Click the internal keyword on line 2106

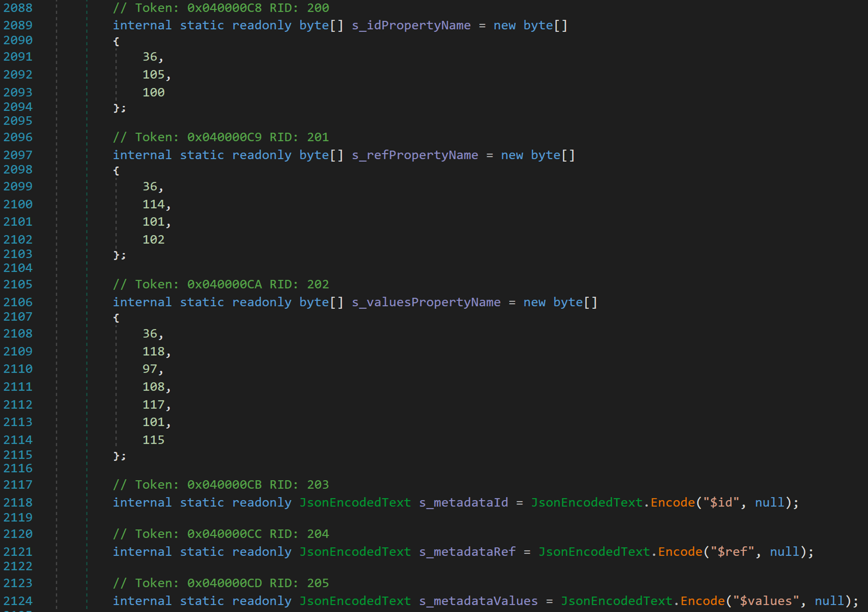point(142,302)
